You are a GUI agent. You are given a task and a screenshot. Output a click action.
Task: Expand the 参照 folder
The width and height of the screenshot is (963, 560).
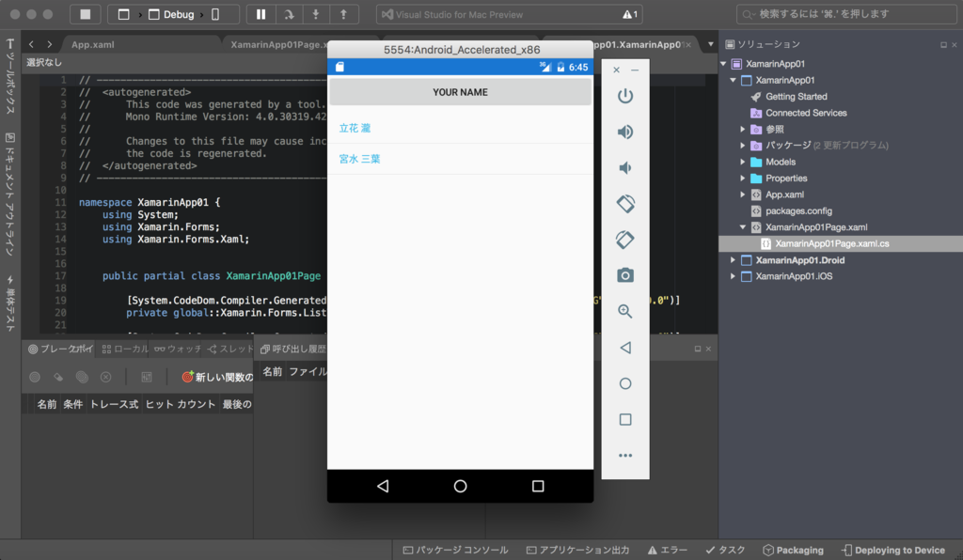743,130
